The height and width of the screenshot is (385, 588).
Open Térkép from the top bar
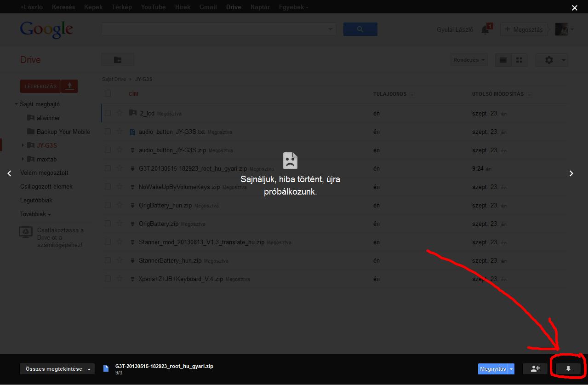click(121, 7)
